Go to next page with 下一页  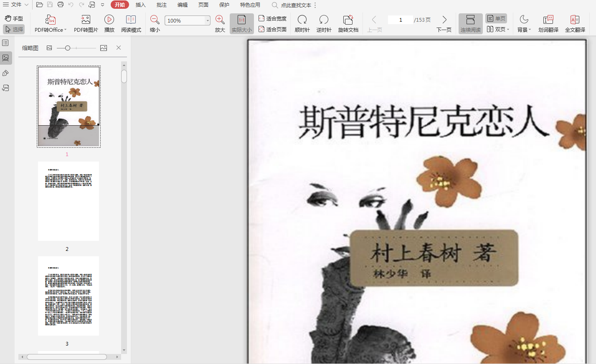[x=444, y=24]
